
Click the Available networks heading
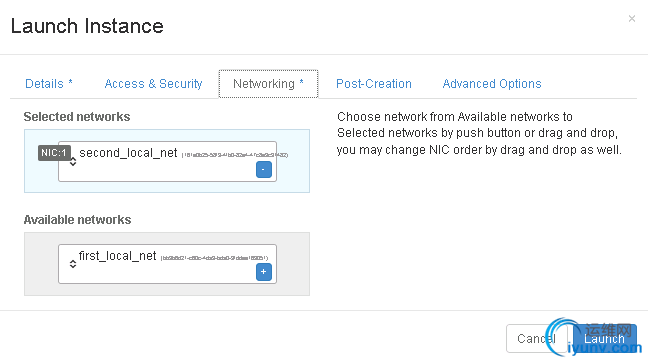coord(77,220)
